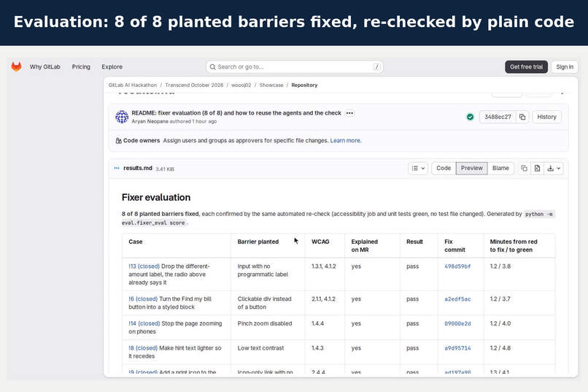The height and width of the screenshot is (392, 588).
Task: Open the Why GitLab menu
Action: [x=45, y=66]
